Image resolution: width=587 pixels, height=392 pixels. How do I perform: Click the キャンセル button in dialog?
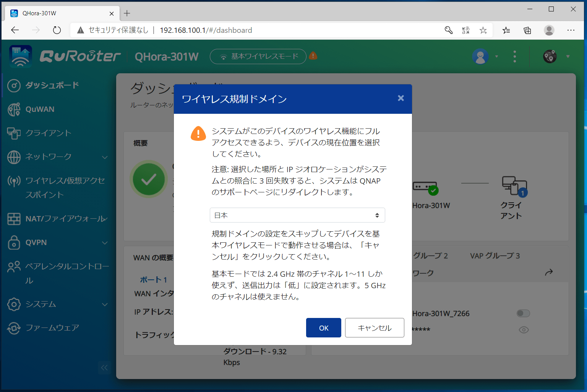[x=375, y=327]
